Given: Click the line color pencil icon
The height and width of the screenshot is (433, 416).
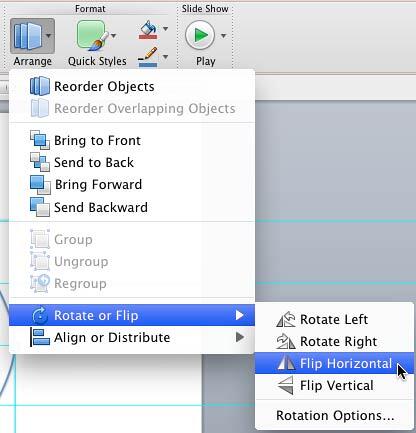Looking at the screenshot, I should click(x=148, y=57).
